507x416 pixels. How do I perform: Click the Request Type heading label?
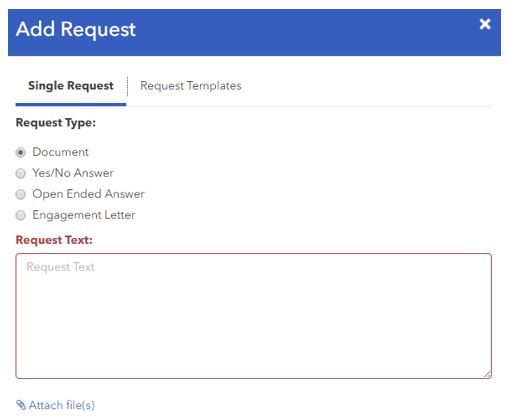coord(56,123)
